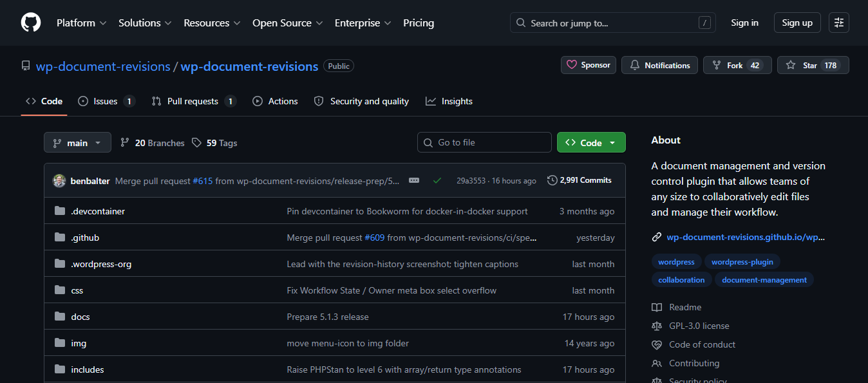Open the 'move menu-icon to img folder' commit

(348, 343)
